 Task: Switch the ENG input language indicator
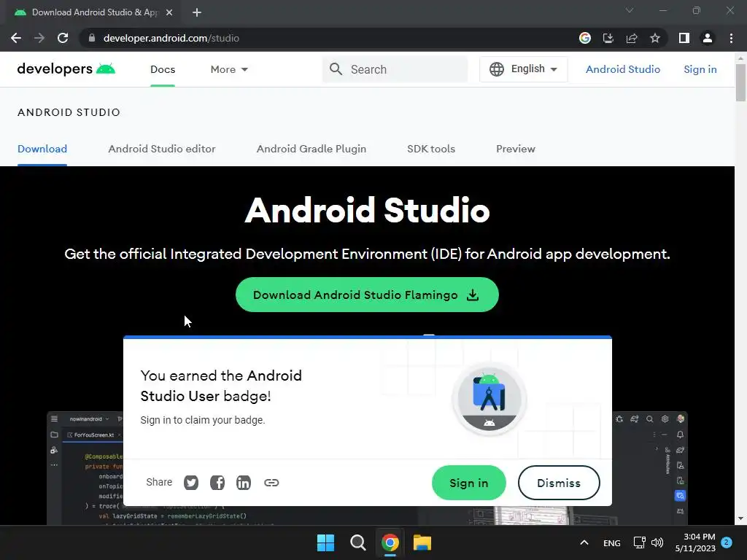(x=612, y=542)
